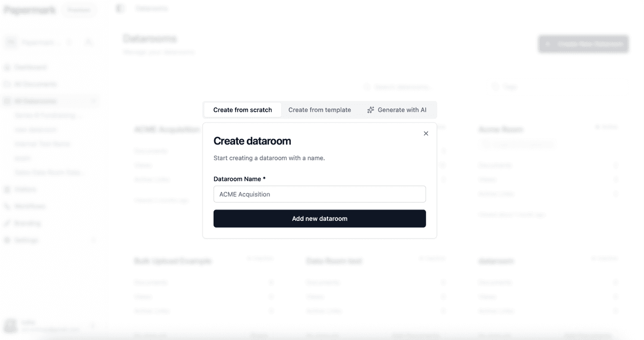This screenshot has width=644, height=340.
Task: Switch to the Create from template tab
Action: tap(320, 110)
